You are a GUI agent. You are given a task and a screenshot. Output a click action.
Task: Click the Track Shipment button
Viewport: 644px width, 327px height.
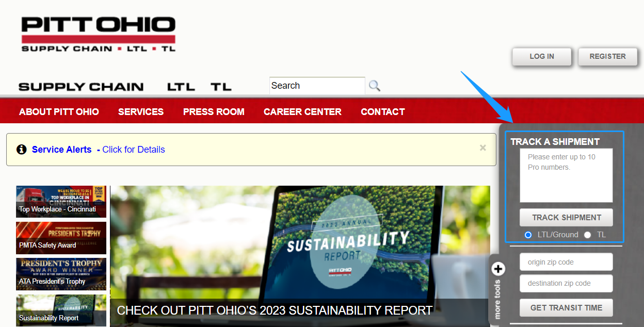tap(566, 218)
